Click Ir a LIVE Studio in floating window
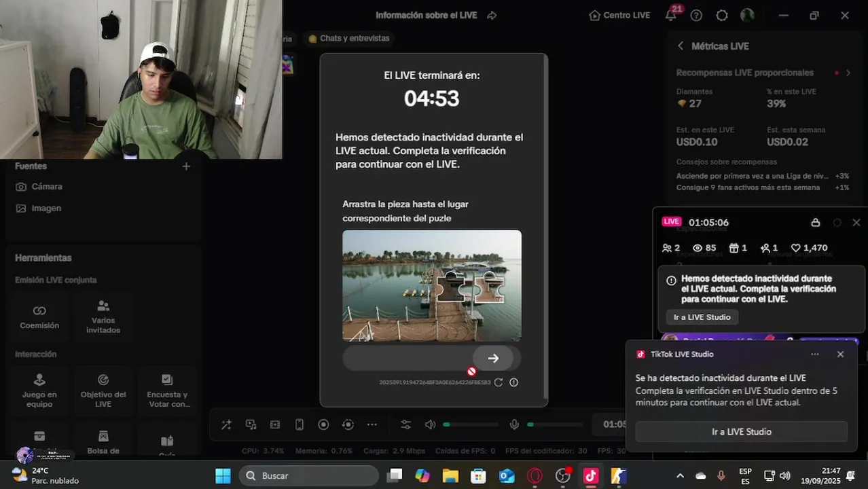 point(702,317)
